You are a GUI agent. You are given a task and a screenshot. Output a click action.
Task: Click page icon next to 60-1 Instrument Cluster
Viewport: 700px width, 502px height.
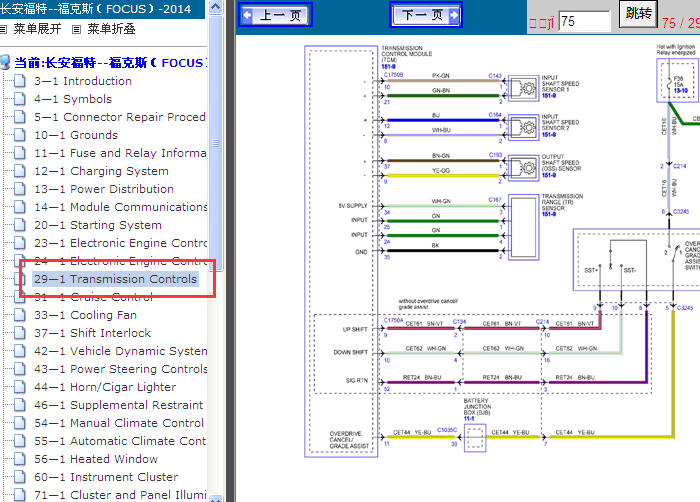coord(20,477)
